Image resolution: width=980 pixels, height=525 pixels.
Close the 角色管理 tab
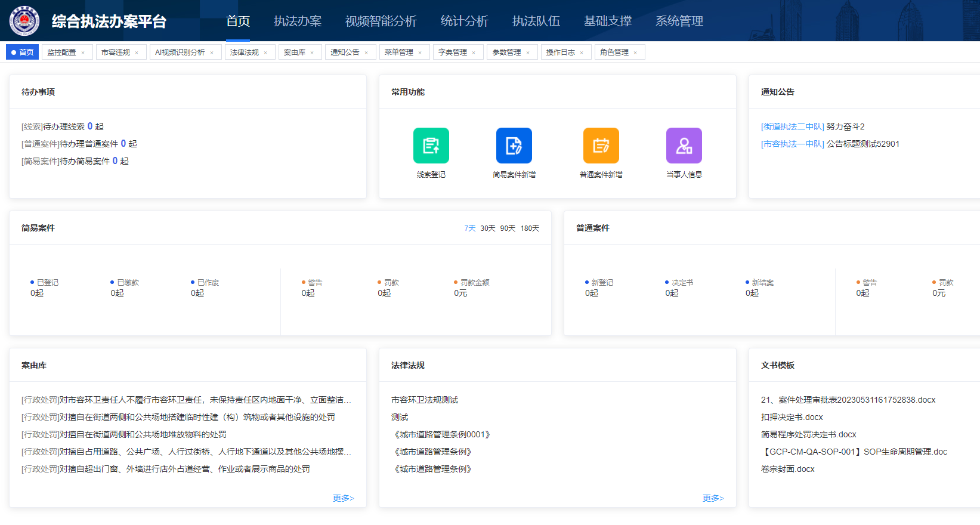pyautogui.click(x=635, y=52)
